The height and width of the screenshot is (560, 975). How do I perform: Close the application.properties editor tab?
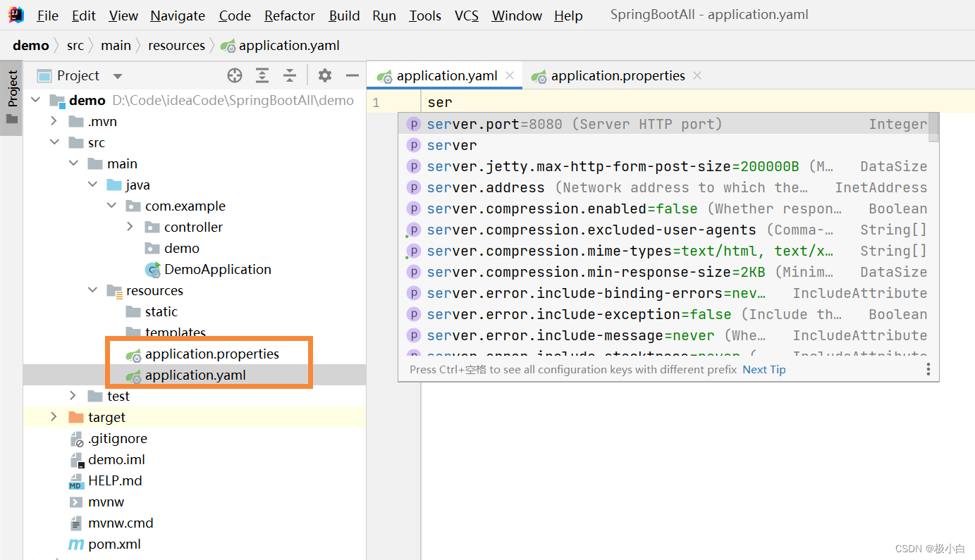(697, 75)
